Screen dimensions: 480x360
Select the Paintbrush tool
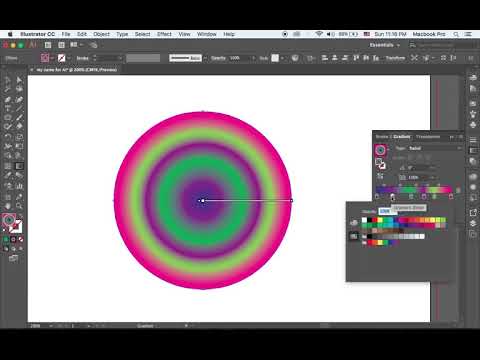tap(19, 118)
